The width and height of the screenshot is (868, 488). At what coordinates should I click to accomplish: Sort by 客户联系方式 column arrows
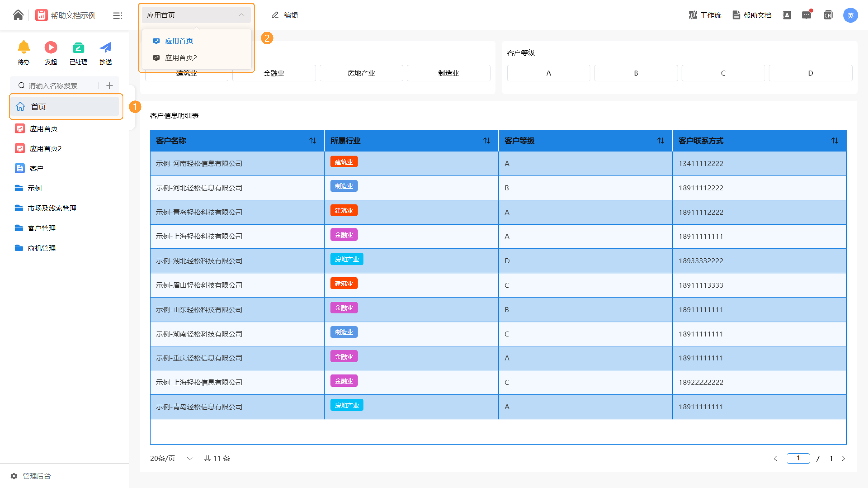(835, 140)
